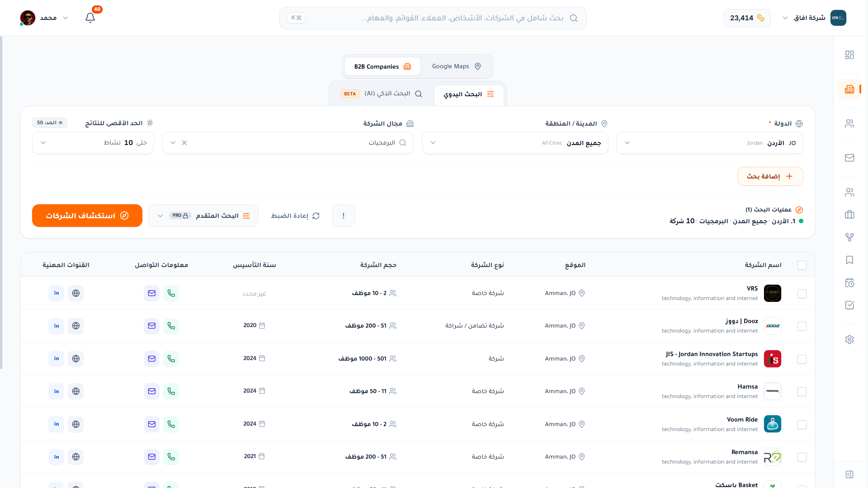Check the Voom Ride row checkbox
This screenshot has height=488, width=868.
802,425
